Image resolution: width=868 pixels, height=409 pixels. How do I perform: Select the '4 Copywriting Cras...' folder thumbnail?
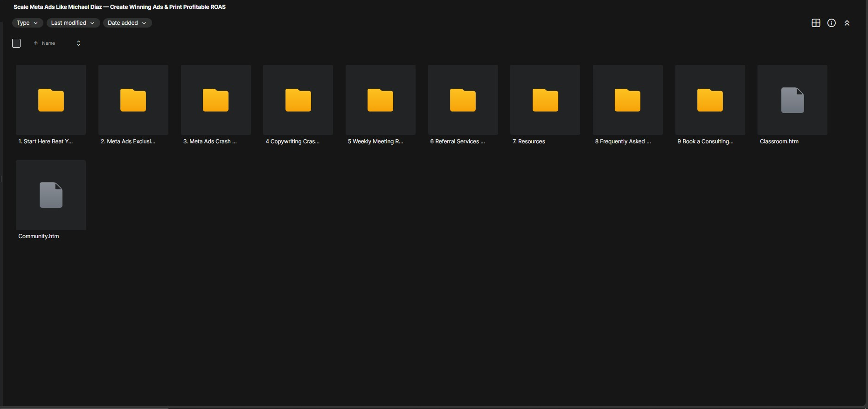click(298, 100)
